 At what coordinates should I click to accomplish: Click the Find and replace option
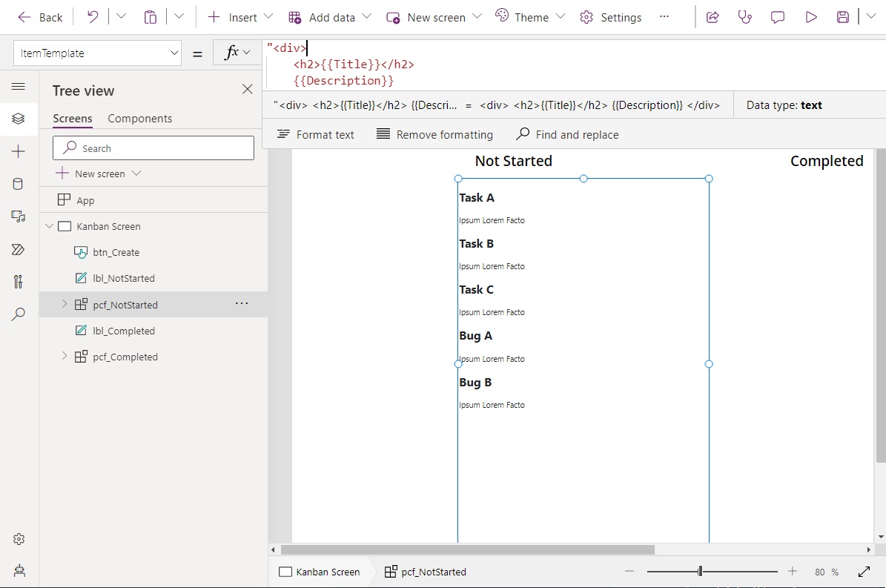tap(567, 134)
